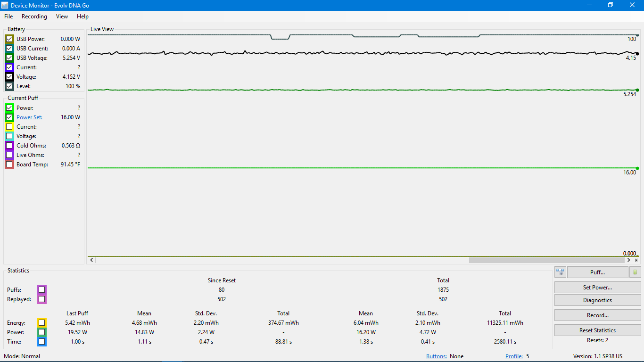Toggle the Cold Ohms checkbox
The image size is (644, 362).
point(9,146)
